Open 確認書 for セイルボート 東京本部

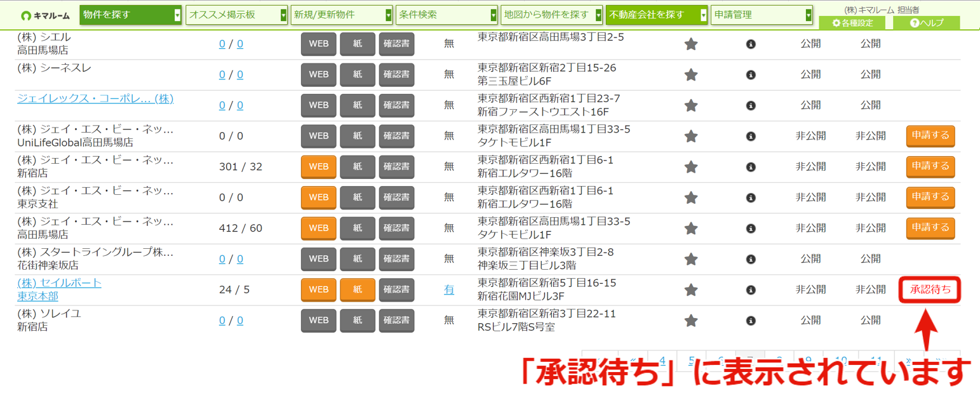[396, 289]
